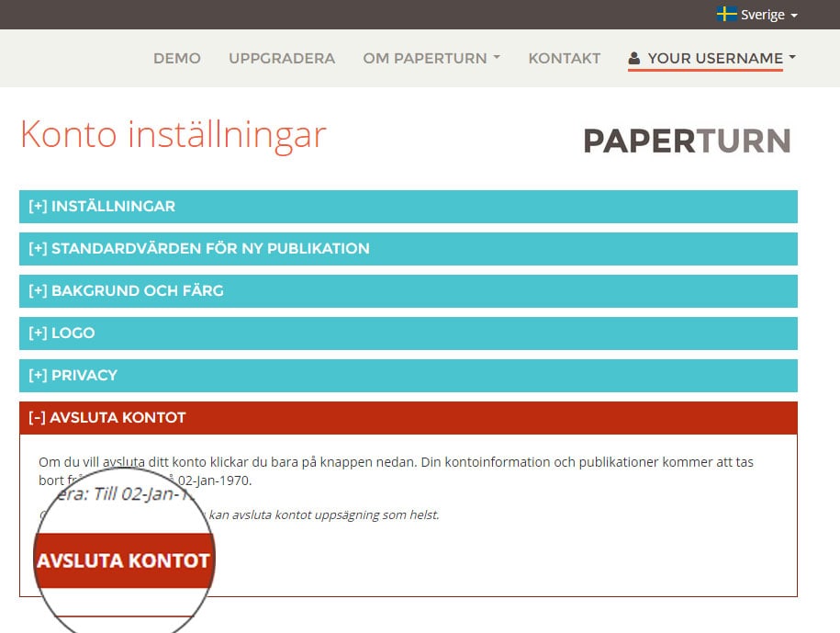Expand the PRIVACY section
The image size is (840, 633).
pos(409,376)
